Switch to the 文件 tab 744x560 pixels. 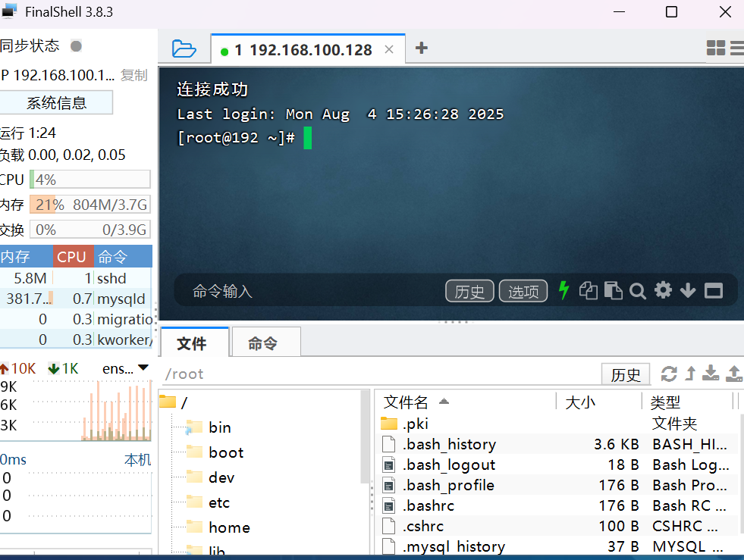click(x=195, y=343)
